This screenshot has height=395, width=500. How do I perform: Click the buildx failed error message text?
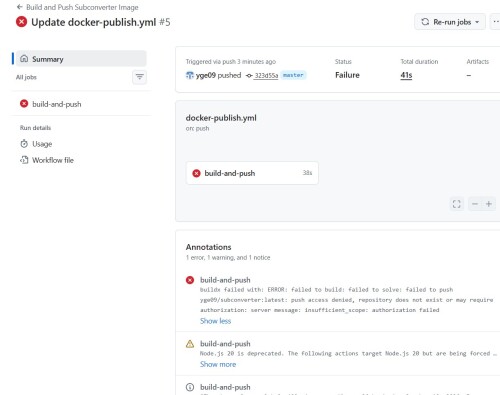346,300
